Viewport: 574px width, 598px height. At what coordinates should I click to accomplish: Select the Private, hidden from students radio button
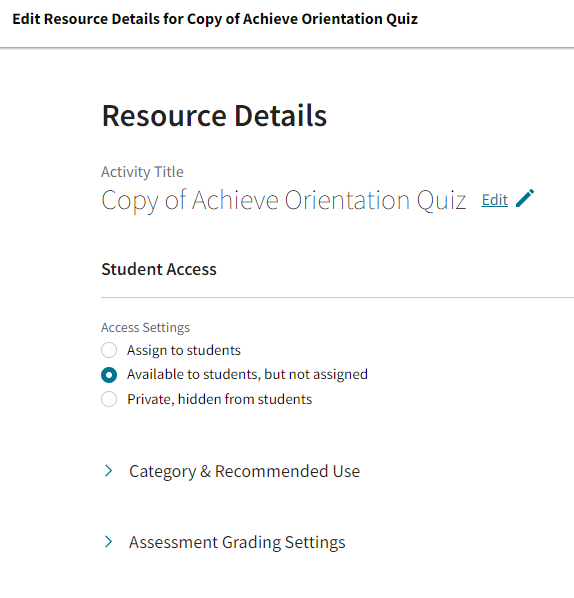point(109,399)
